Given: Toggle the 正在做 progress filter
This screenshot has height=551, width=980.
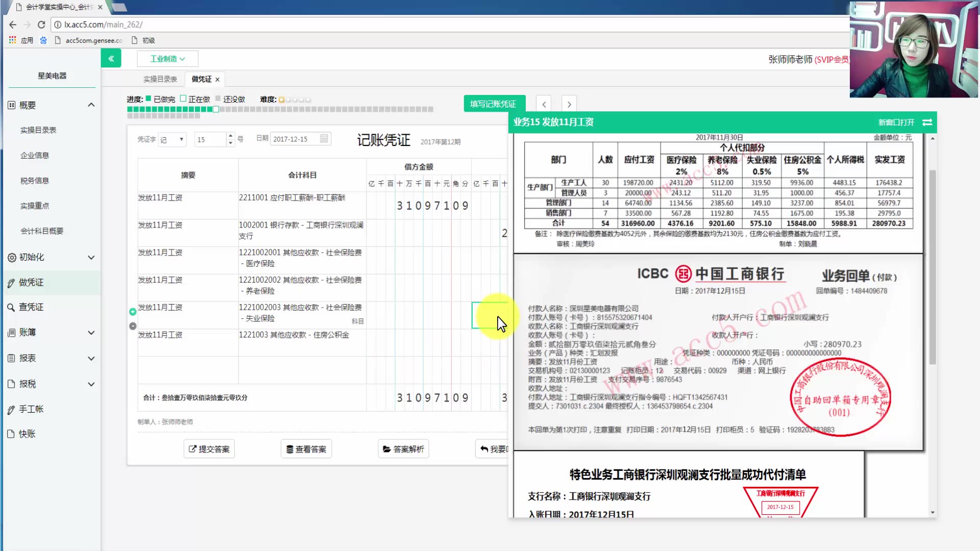Looking at the screenshot, I should click(x=184, y=99).
